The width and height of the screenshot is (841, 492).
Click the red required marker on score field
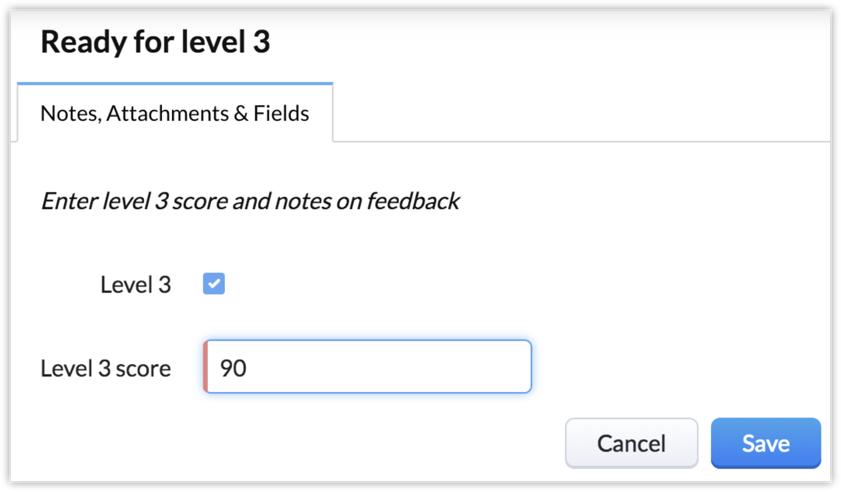(205, 368)
